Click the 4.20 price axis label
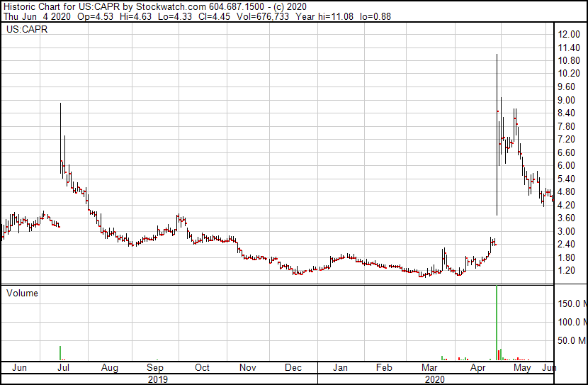 coord(566,205)
